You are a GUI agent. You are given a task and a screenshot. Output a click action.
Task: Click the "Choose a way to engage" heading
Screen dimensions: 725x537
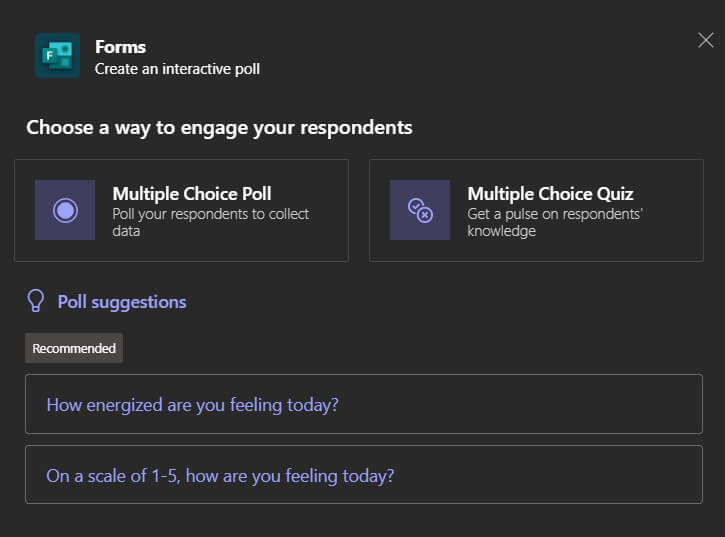click(x=219, y=127)
